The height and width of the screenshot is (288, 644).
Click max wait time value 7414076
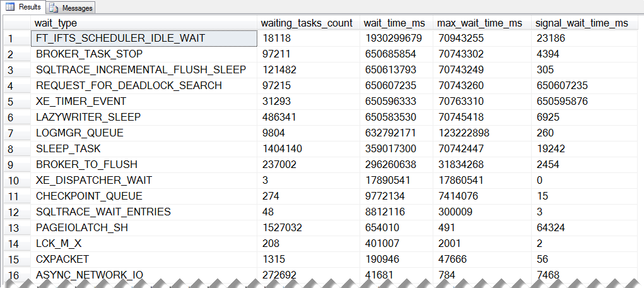[x=482, y=196]
